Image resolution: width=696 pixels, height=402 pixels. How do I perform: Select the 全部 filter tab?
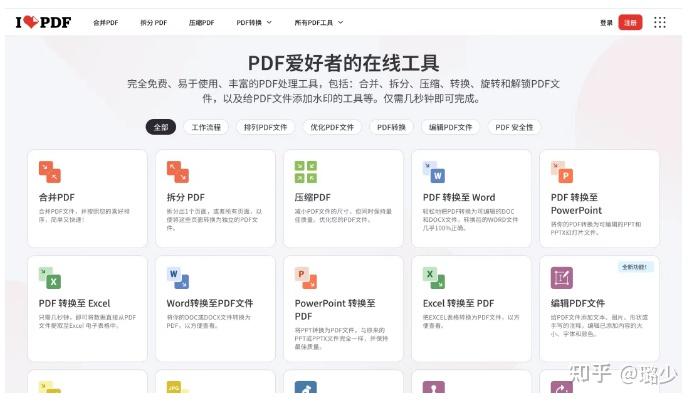(x=161, y=127)
